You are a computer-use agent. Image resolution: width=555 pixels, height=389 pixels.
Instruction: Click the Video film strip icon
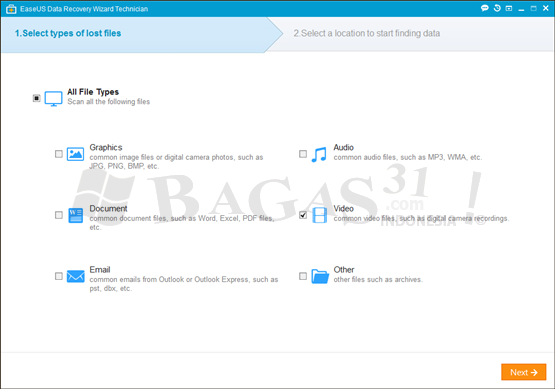(x=320, y=215)
